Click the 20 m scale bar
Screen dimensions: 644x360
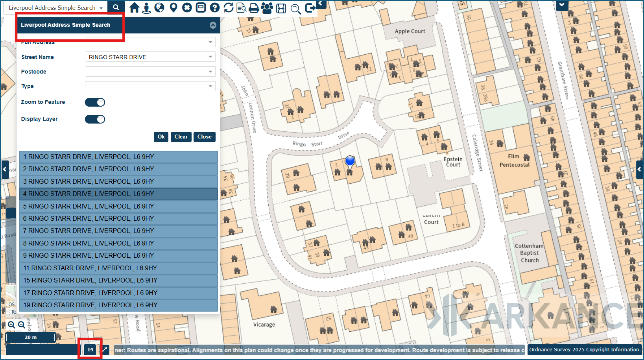click(31, 337)
